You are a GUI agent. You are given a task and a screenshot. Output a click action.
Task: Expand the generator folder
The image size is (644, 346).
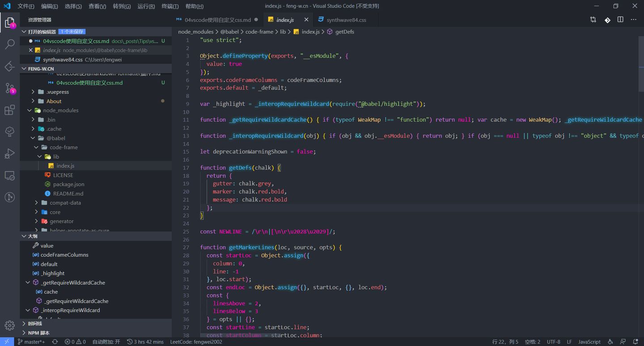36,221
